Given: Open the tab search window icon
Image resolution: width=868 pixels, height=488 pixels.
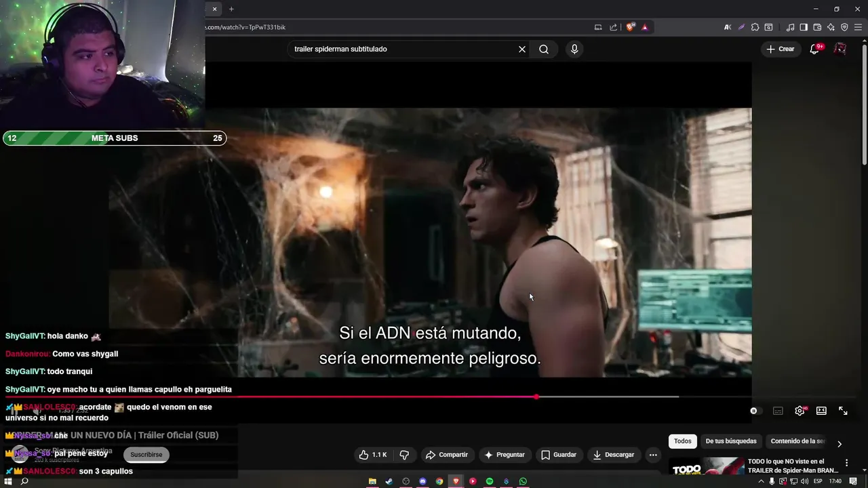Looking at the screenshot, I should pos(768,27).
